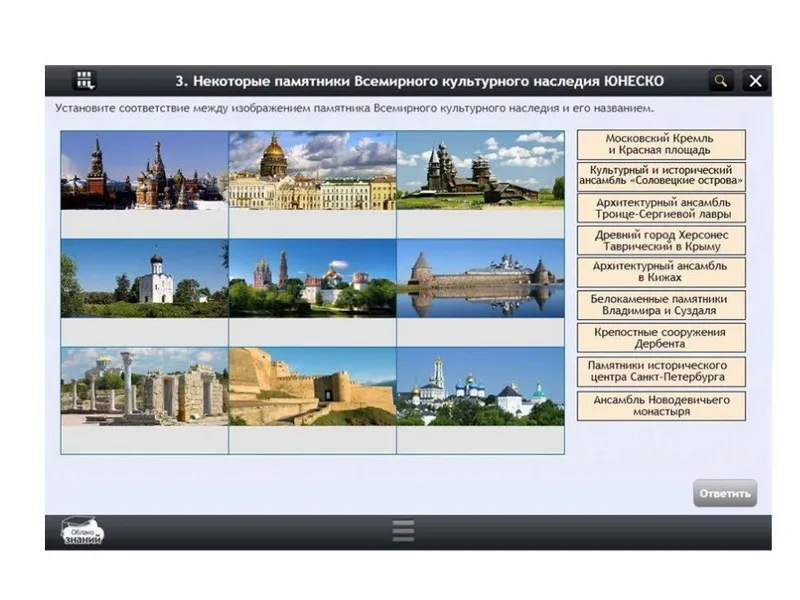
Task: Click the table of contents grid icon
Action: click(85, 81)
